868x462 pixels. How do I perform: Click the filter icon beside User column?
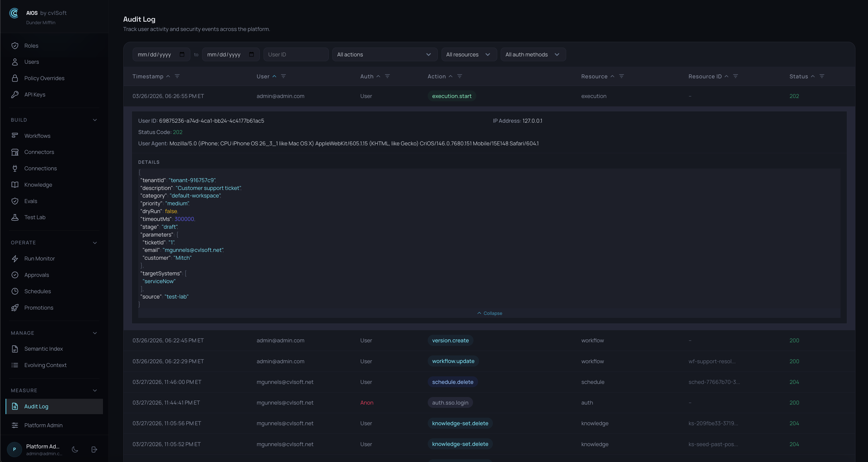(283, 76)
